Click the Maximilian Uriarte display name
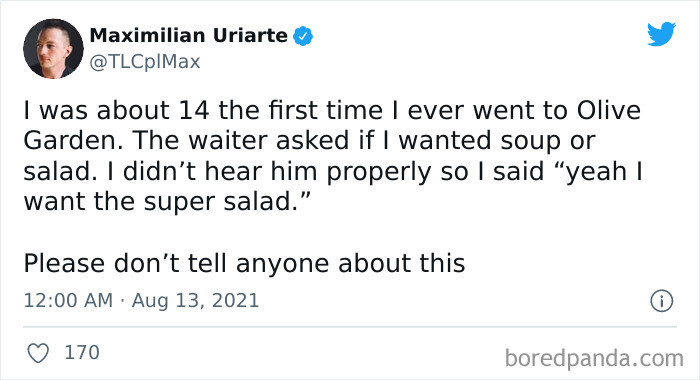 tap(188, 36)
